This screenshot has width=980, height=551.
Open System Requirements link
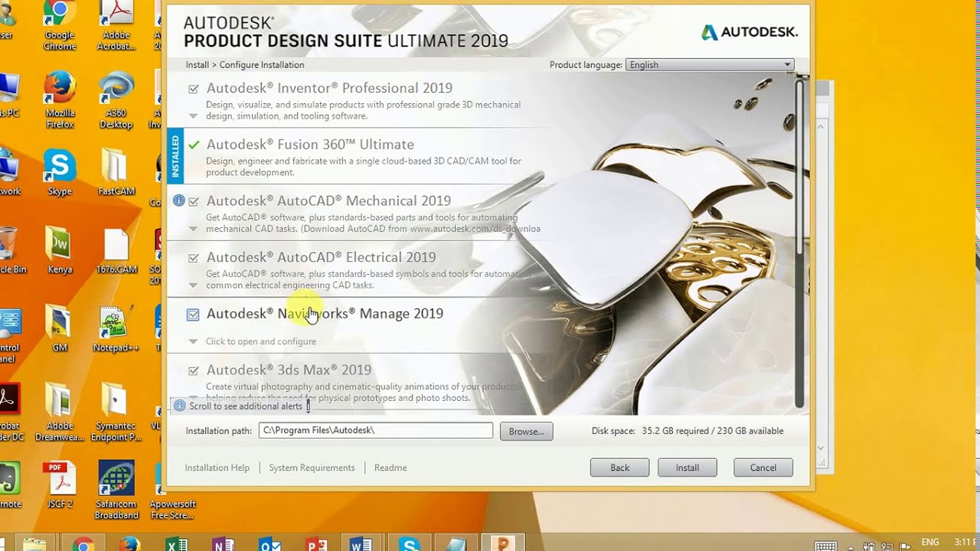pyautogui.click(x=312, y=468)
